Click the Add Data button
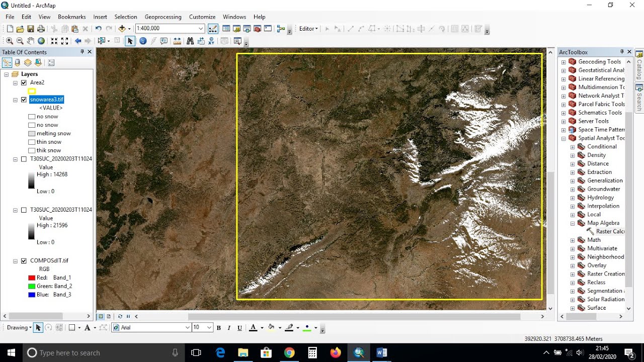The height and width of the screenshot is (362, 644). [122, 29]
